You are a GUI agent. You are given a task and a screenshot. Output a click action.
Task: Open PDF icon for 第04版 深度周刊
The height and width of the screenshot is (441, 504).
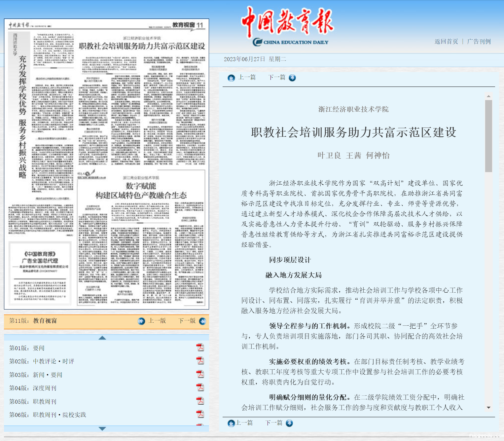tap(200, 387)
